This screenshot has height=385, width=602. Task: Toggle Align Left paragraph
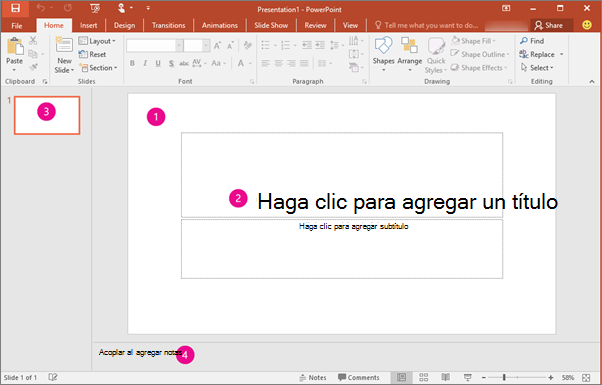[265, 63]
